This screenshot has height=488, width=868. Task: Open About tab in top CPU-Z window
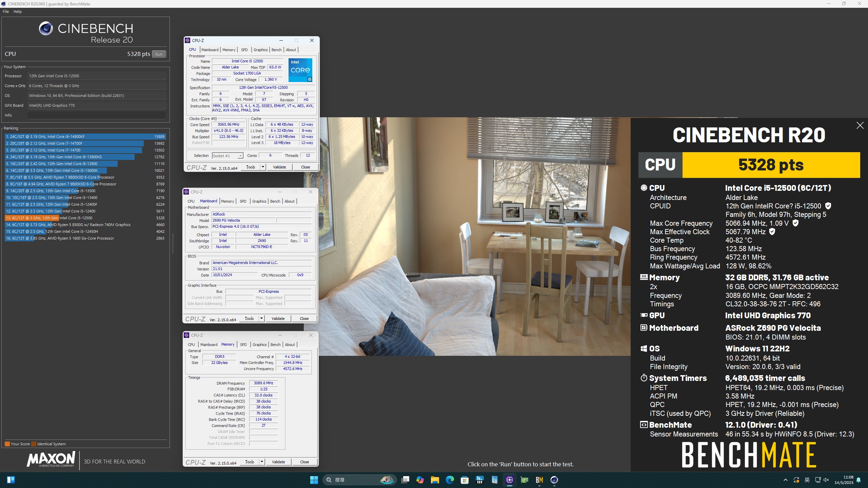tap(291, 50)
